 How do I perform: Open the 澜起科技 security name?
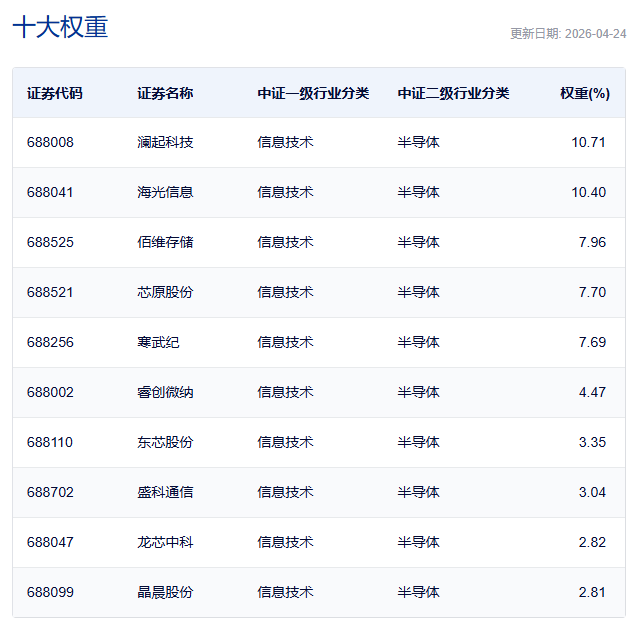(x=165, y=142)
